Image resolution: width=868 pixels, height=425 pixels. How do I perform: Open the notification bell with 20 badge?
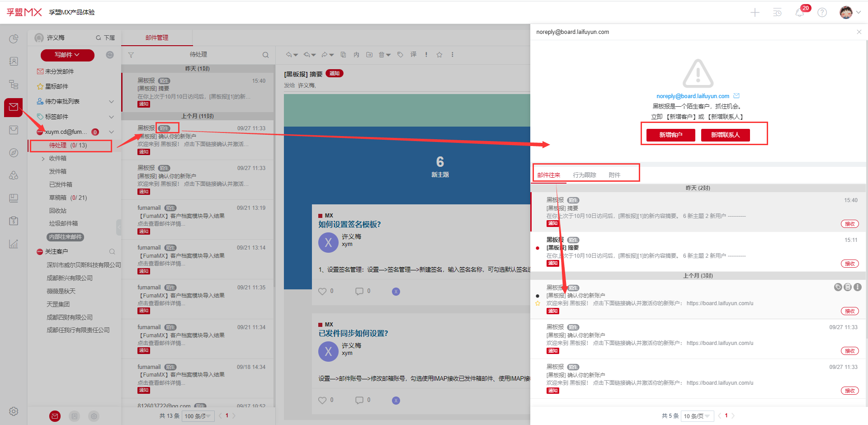799,12
